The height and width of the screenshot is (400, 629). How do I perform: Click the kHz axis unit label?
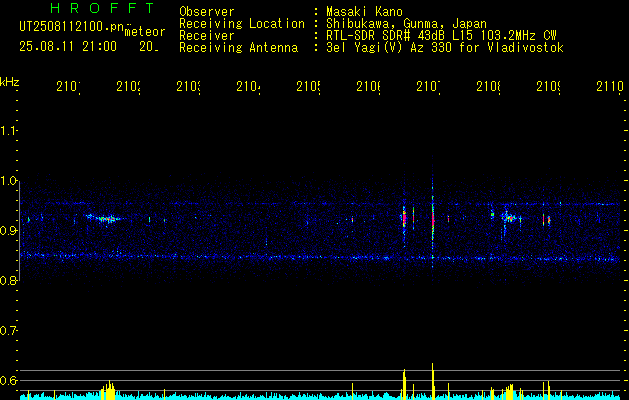tap(9, 82)
